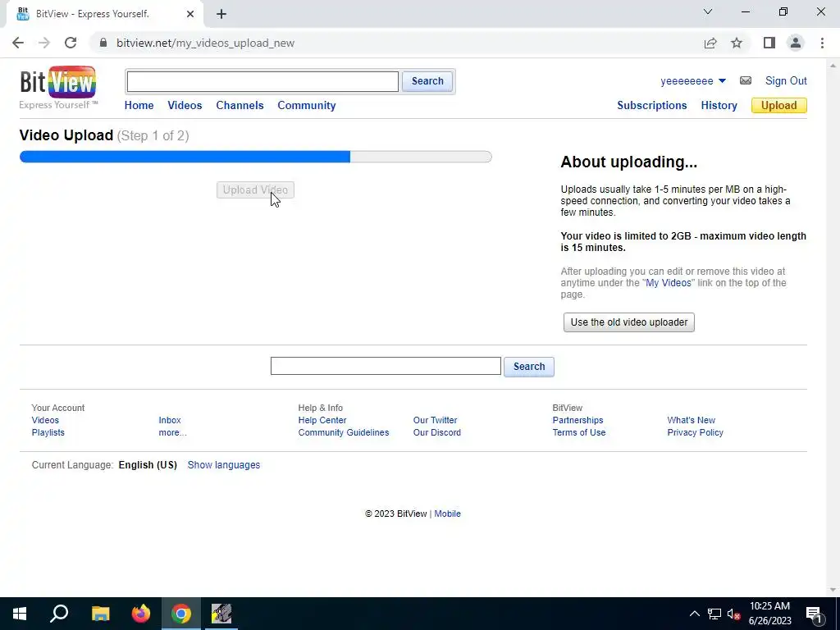Open taskbar clock and date
The height and width of the screenshot is (630, 840).
tap(769, 614)
